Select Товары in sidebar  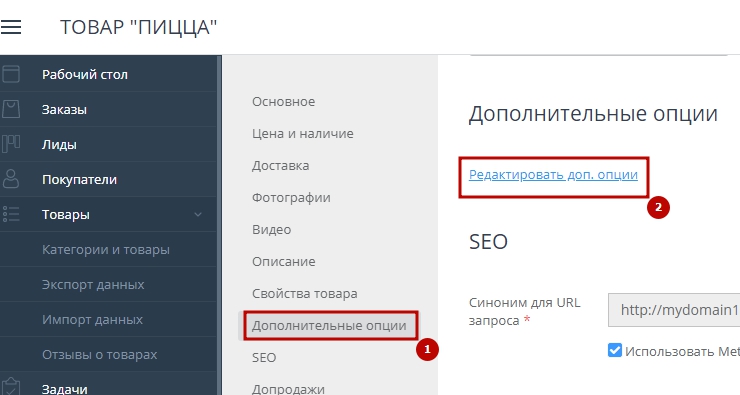click(x=66, y=215)
